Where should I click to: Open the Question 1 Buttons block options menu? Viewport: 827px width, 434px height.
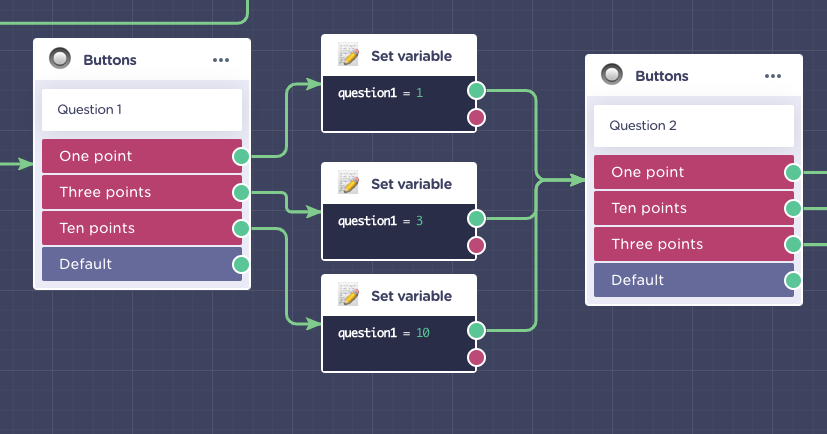221,60
